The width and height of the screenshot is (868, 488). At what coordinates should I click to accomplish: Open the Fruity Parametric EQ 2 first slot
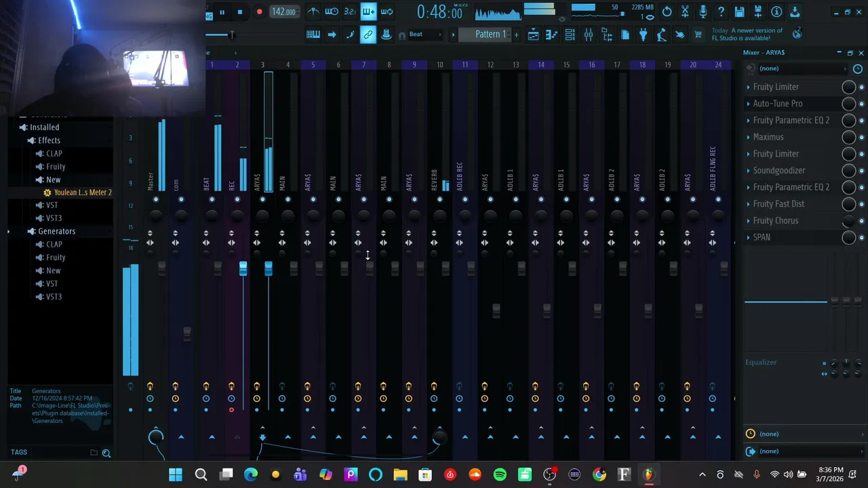point(791,121)
